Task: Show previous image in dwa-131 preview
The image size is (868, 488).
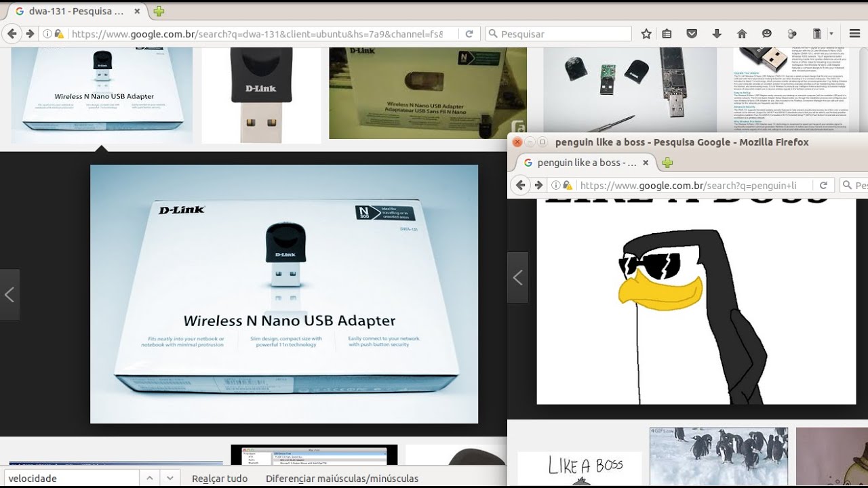Action: [x=9, y=294]
